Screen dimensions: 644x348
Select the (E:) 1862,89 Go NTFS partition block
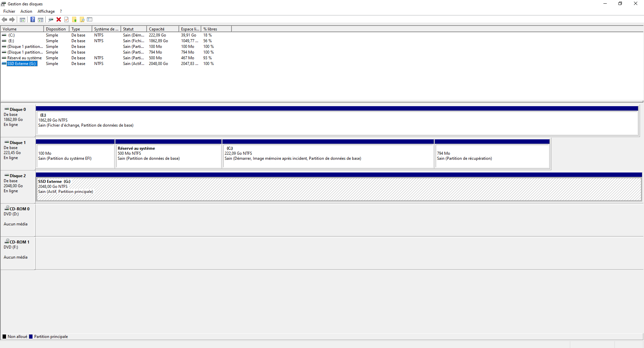(337, 121)
